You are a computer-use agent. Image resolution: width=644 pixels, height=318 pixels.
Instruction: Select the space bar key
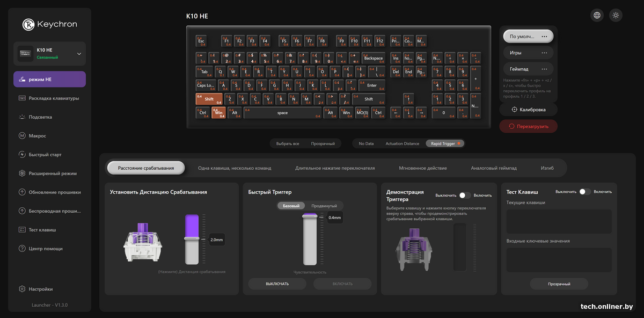pos(282,113)
